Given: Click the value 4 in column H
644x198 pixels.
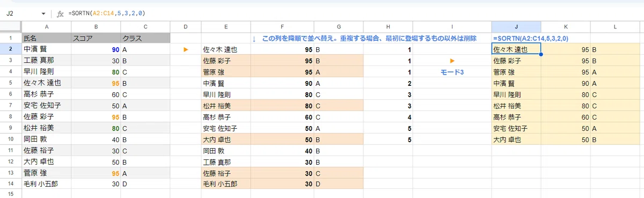Looking at the screenshot, I should (387, 117).
